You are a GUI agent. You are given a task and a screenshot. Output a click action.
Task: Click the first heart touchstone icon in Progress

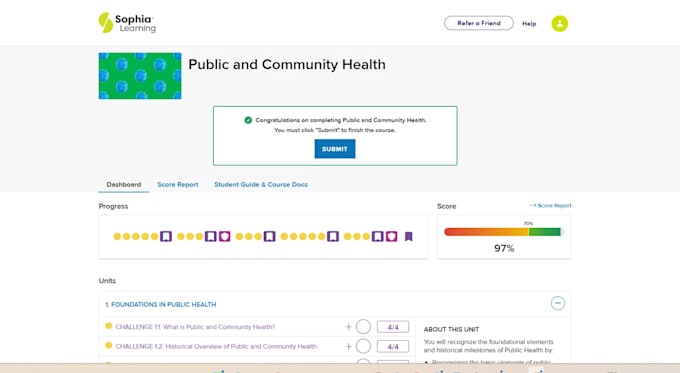[224, 236]
